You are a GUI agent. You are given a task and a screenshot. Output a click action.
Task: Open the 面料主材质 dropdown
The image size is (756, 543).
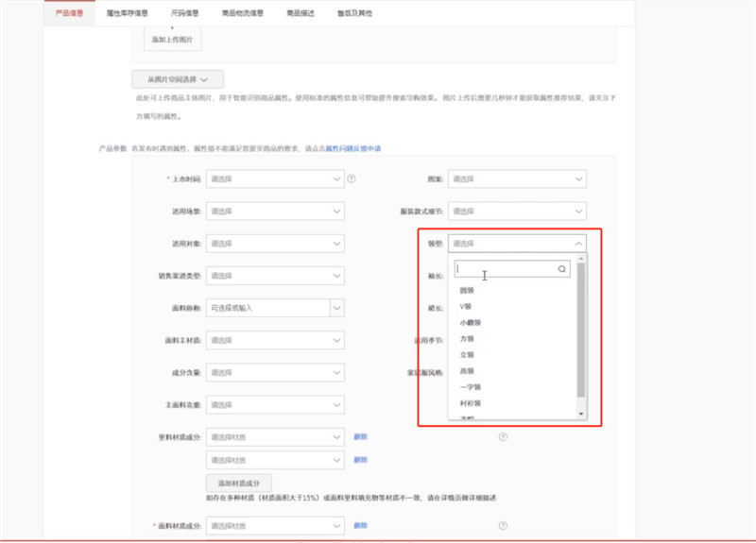(x=275, y=340)
